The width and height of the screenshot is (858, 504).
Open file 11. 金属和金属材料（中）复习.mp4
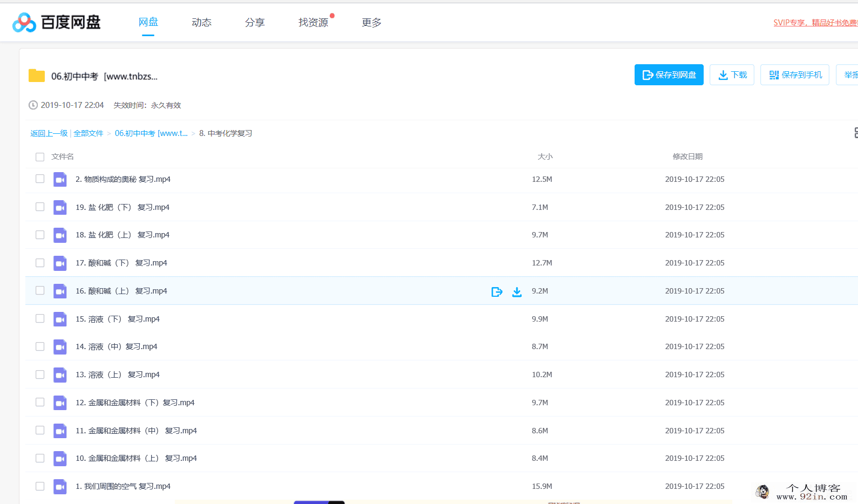pos(137,431)
